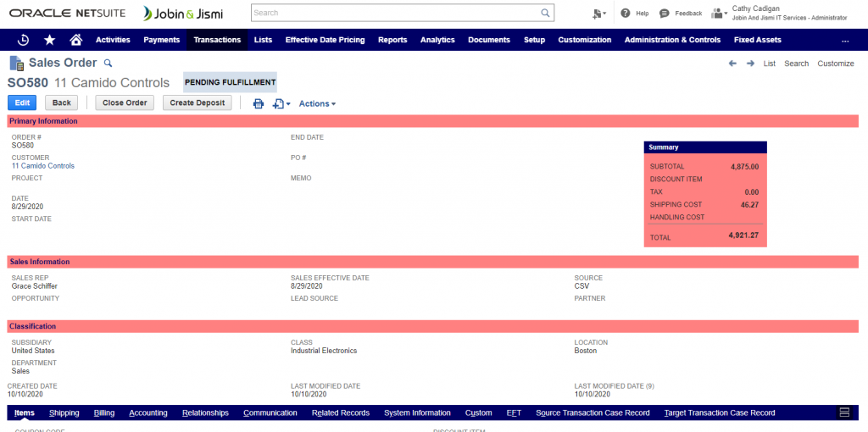Viewport: 868px width, 432px height.
Task: Open Source Transaction Case Record subtab
Action: pos(593,413)
